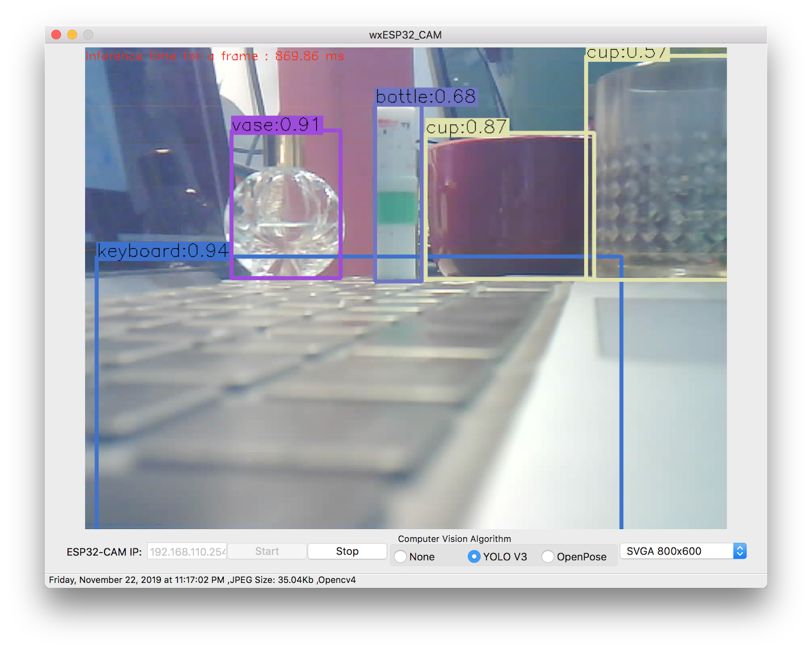This screenshot has width=812, height=652.
Task: Select the YOLO V3 radio button
Action: tap(474, 557)
